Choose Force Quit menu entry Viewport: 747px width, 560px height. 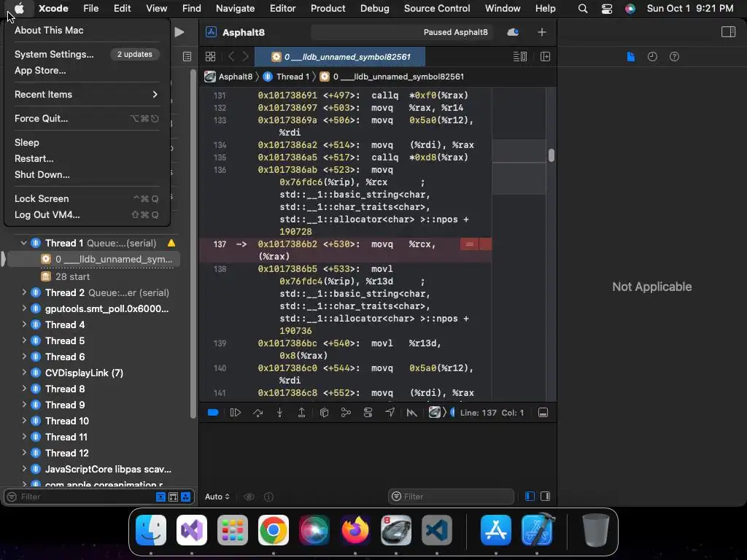88,119
